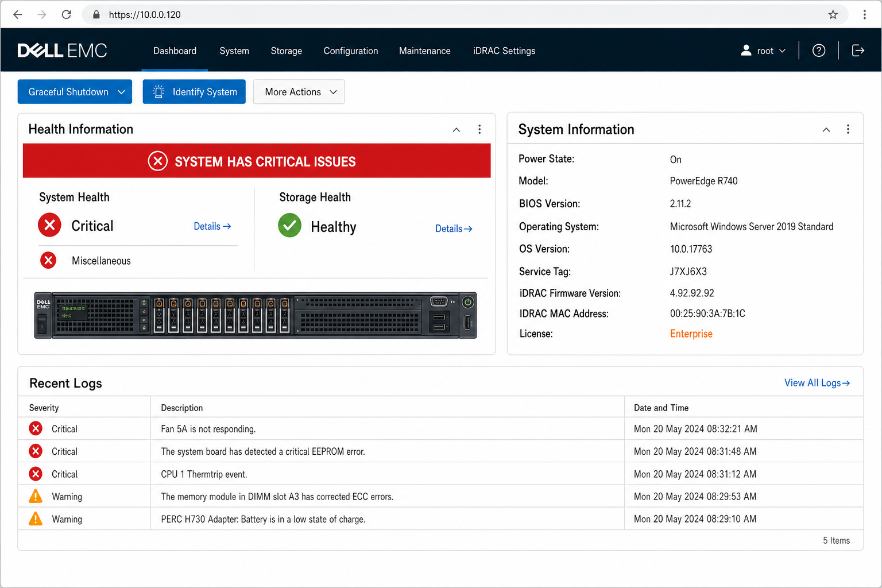This screenshot has width=882, height=588.
Task: Click the Service Tag value J7XJ6X3
Action: coord(688,272)
